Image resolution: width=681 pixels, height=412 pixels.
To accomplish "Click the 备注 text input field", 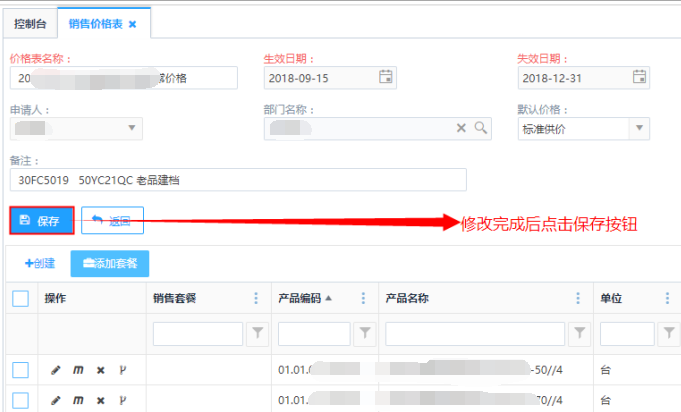I will pos(238,179).
